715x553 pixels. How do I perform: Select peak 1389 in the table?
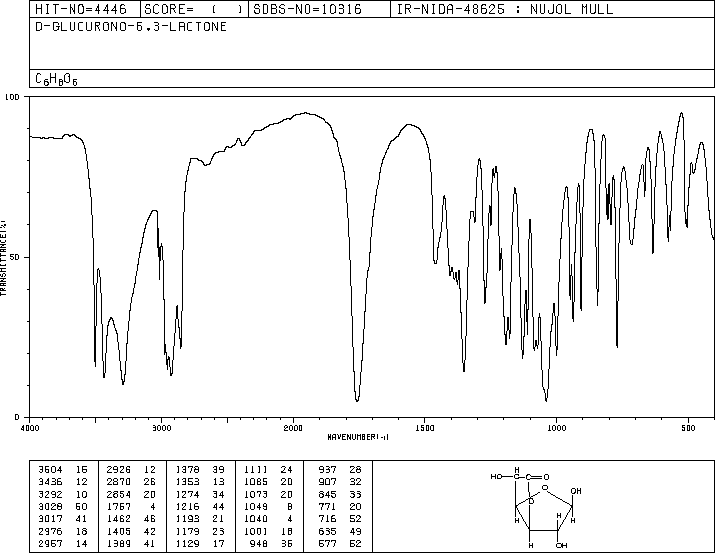coord(119,543)
